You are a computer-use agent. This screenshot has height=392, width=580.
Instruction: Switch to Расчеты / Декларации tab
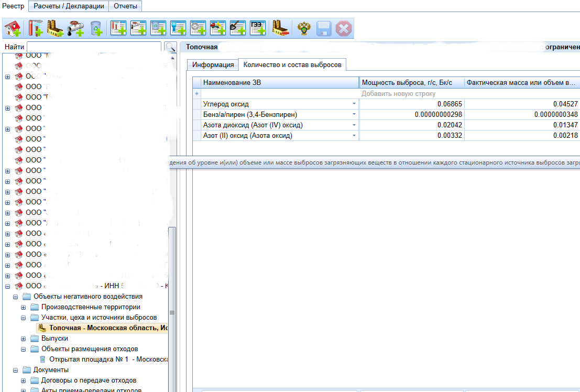(x=69, y=6)
